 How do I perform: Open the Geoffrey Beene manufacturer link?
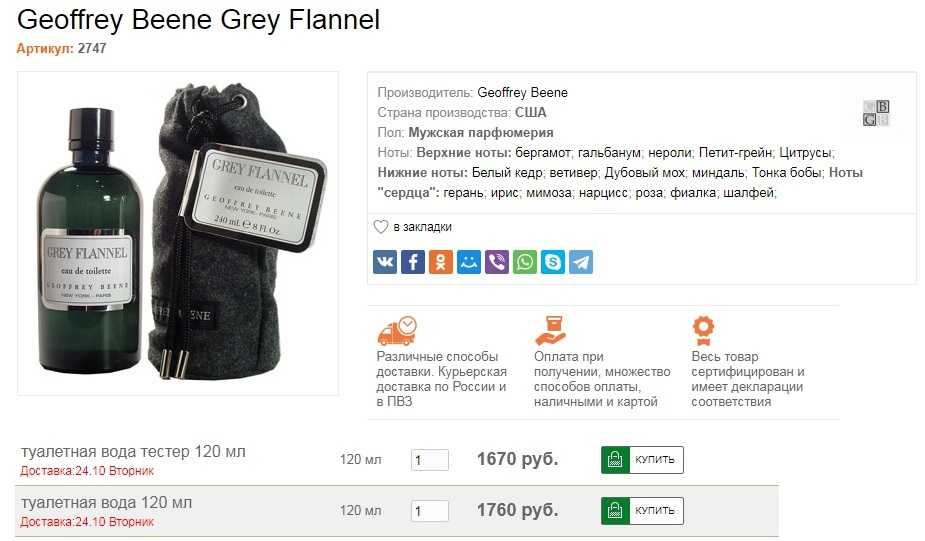click(x=522, y=93)
